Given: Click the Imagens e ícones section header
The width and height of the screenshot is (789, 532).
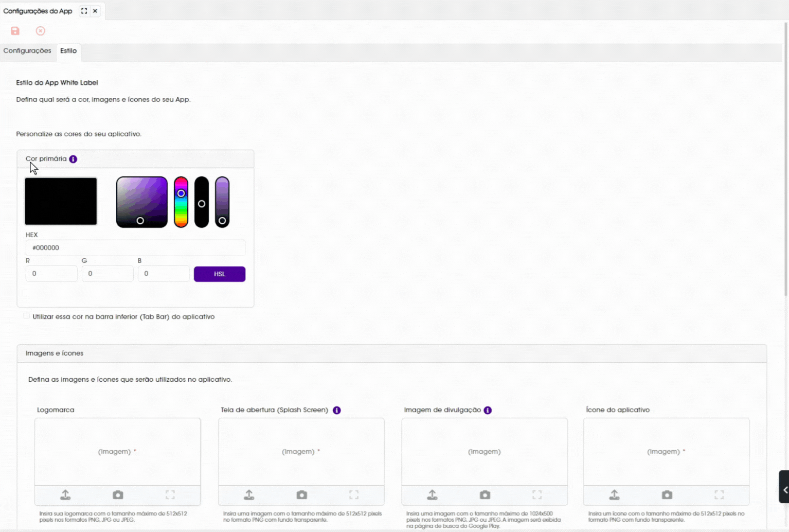Looking at the screenshot, I should (x=392, y=353).
